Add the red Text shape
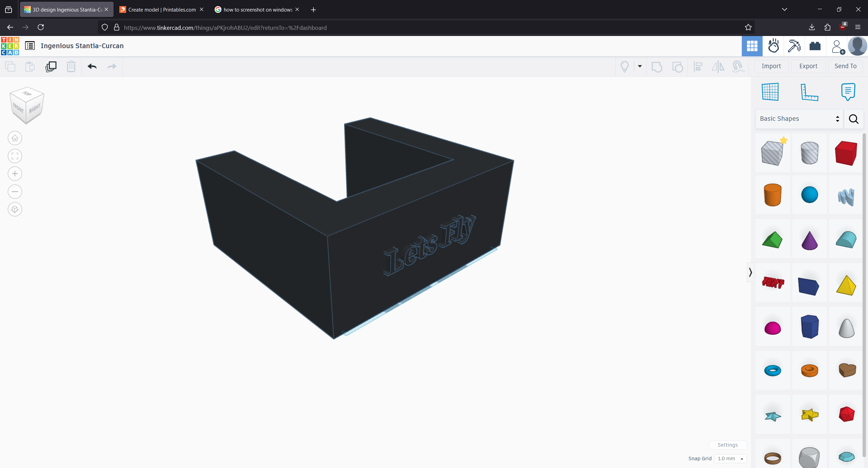868x468 pixels. point(773,282)
